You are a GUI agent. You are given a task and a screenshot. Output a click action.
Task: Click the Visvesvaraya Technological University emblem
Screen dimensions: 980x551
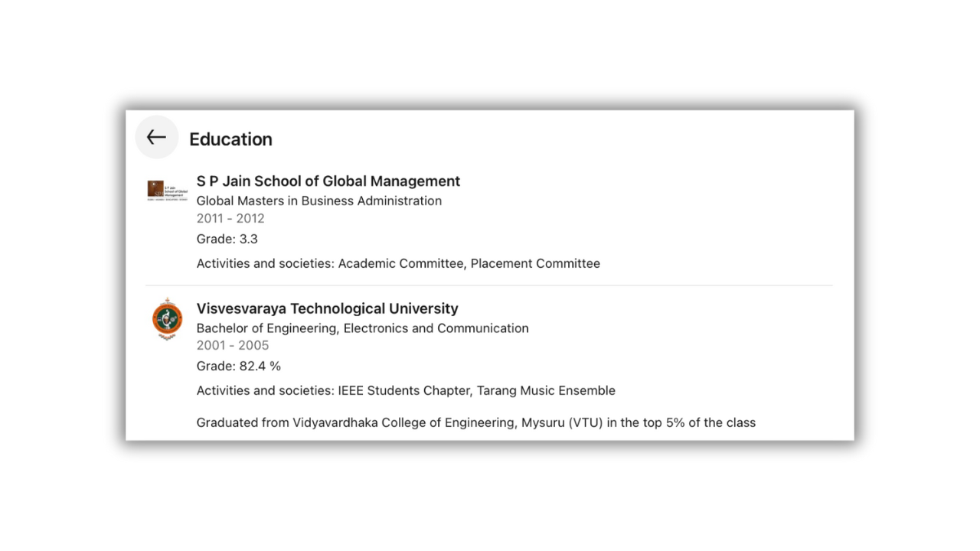point(167,318)
